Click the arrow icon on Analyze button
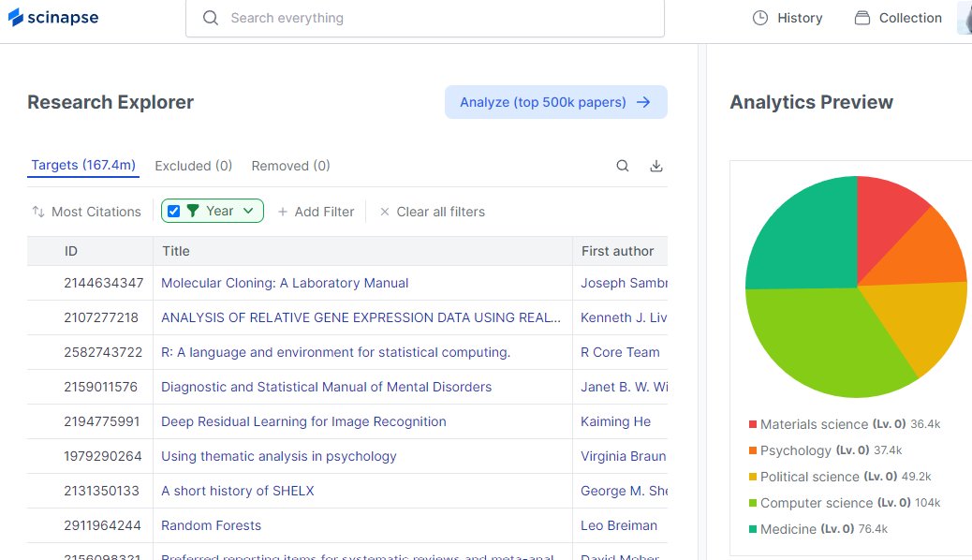The height and width of the screenshot is (560, 972). [x=643, y=102]
